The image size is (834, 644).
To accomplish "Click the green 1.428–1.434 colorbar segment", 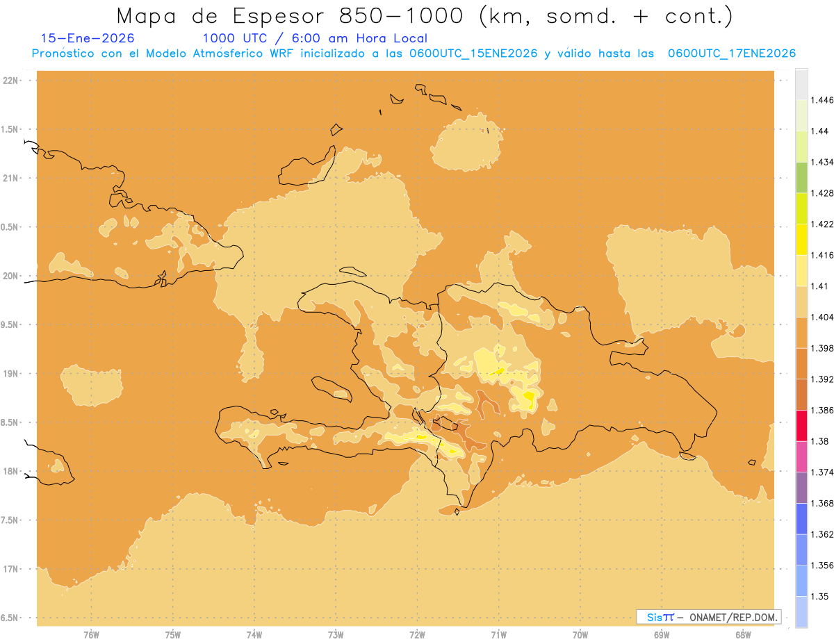I will point(801,177).
